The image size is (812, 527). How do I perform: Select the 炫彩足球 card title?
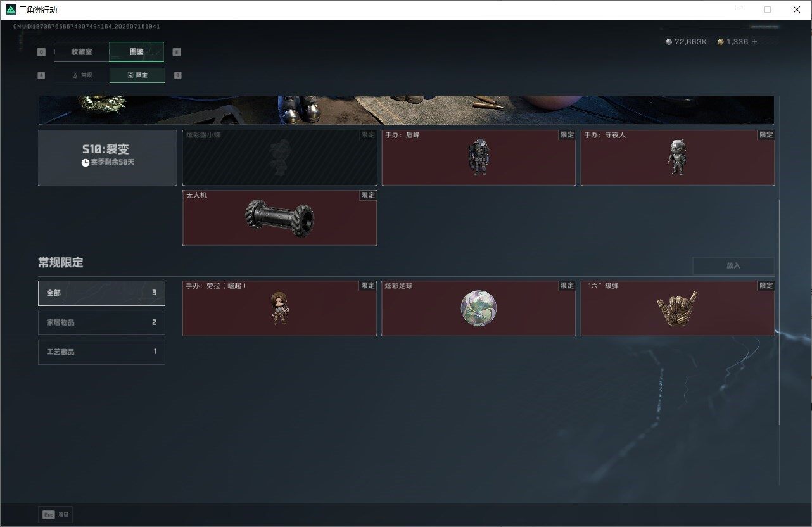pyautogui.click(x=398, y=286)
